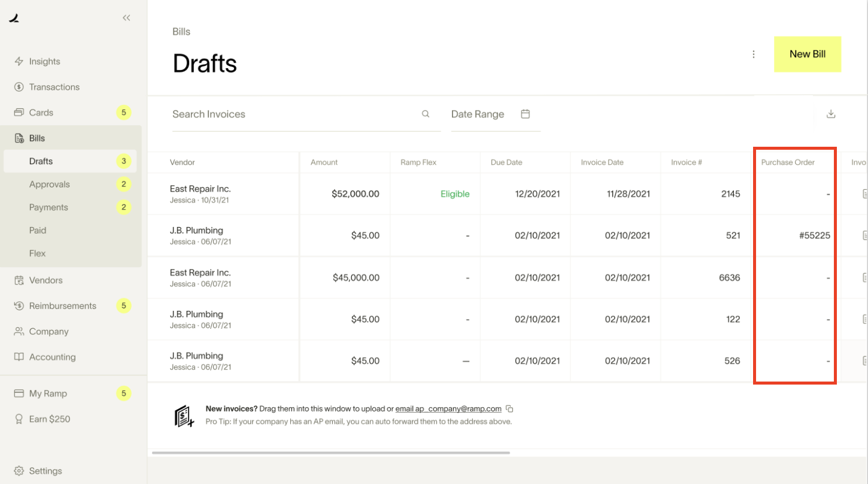Open Insights from the sidebar
868x484 pixels.
click(44, 61)
